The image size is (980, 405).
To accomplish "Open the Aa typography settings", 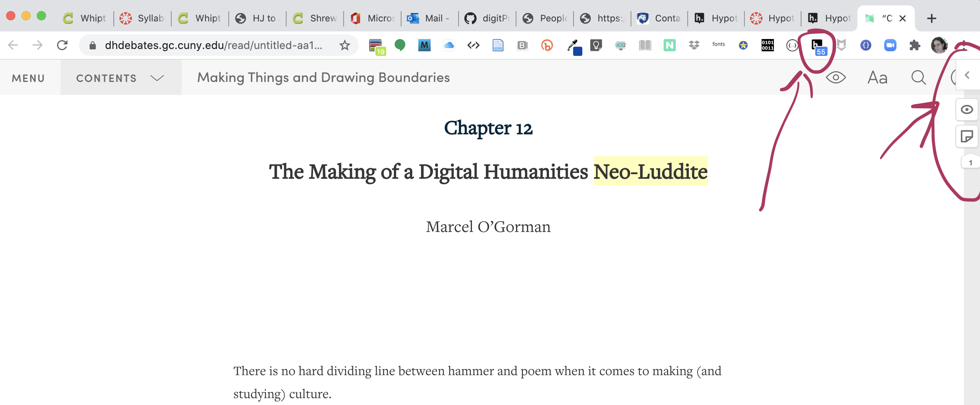I will [877, 78].
